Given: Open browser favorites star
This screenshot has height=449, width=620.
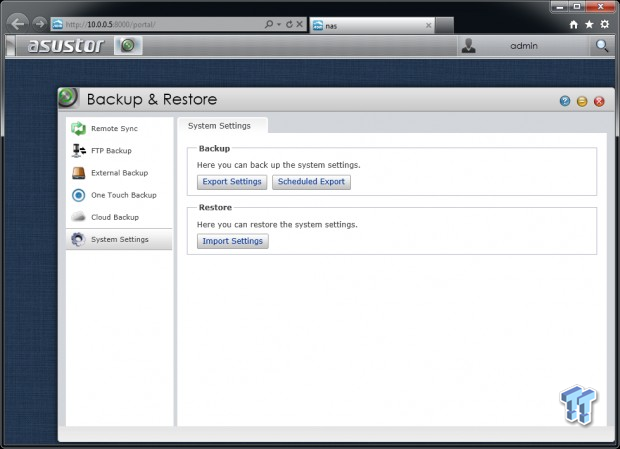Looking at the screenshot, I should [x=589, y=25].
